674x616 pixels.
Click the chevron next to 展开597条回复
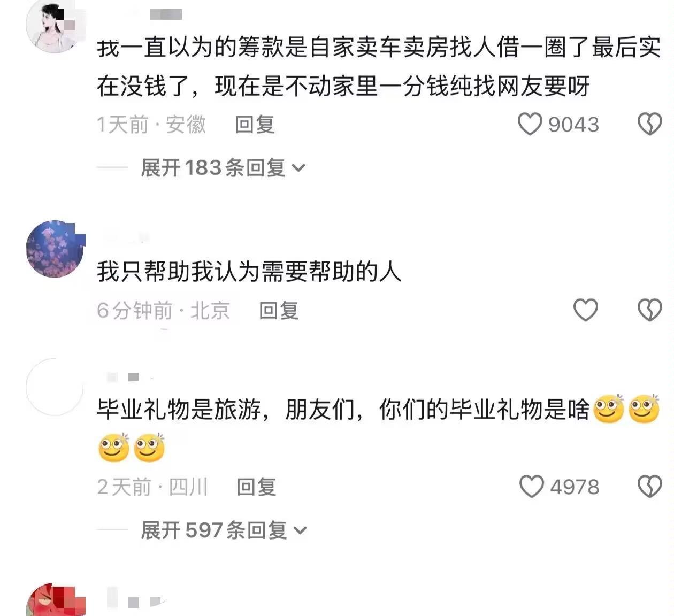301,531
